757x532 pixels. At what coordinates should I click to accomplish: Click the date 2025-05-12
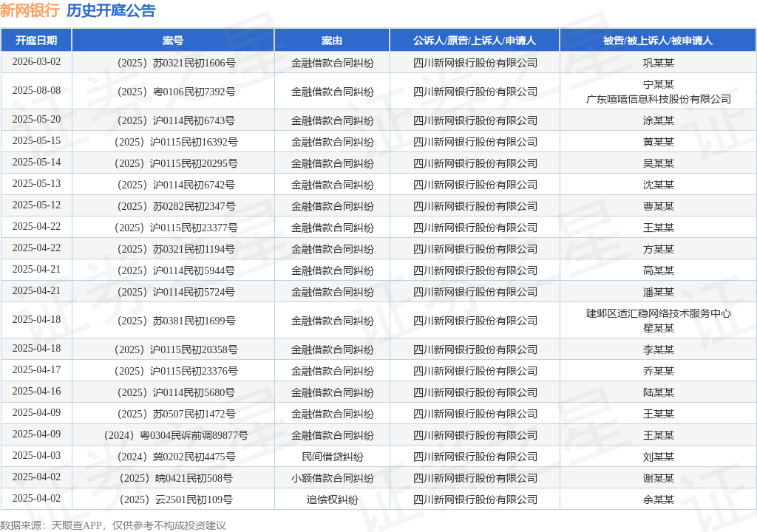(x=36, y=205)
